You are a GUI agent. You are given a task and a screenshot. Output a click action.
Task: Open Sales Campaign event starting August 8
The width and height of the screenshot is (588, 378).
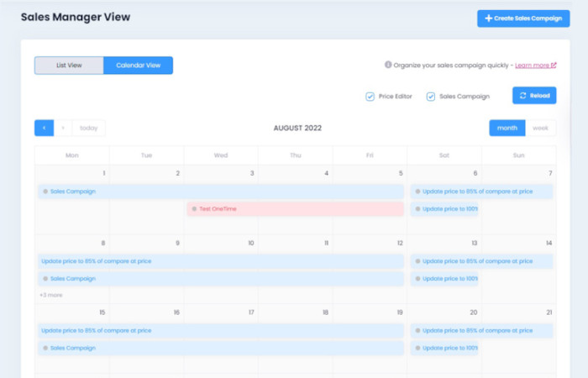(x=221, y=279)
